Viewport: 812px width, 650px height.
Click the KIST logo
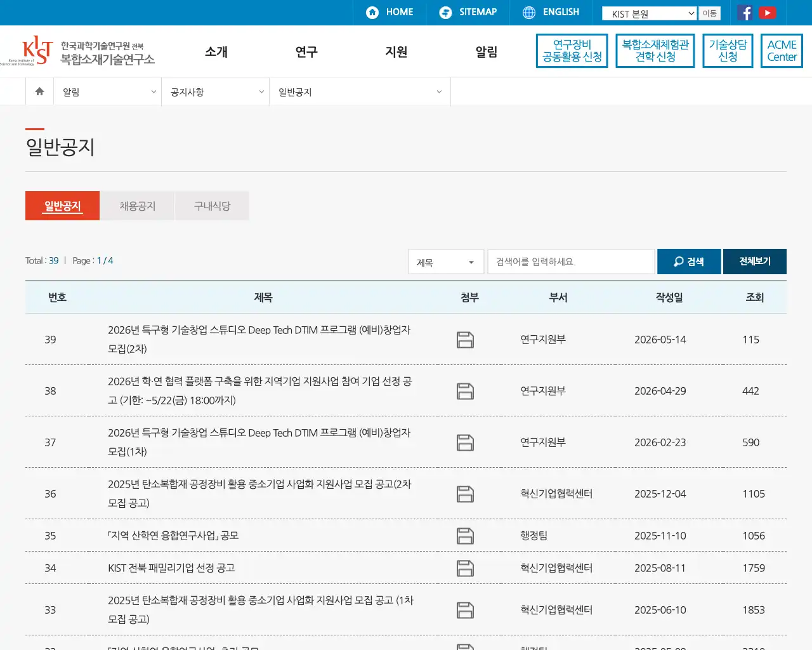(77, 51)
